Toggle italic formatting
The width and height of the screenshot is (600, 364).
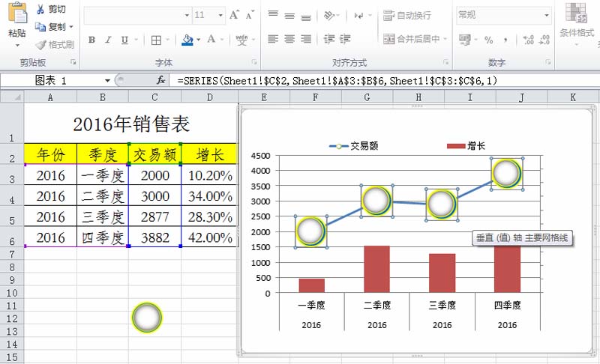tap(108, 40)
